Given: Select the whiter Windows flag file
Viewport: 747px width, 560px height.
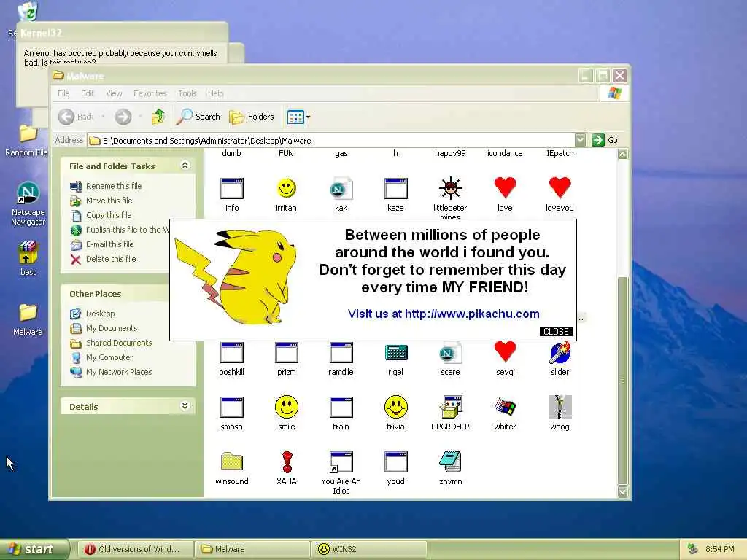Looking at the screenshot, I should click(505, 408).
